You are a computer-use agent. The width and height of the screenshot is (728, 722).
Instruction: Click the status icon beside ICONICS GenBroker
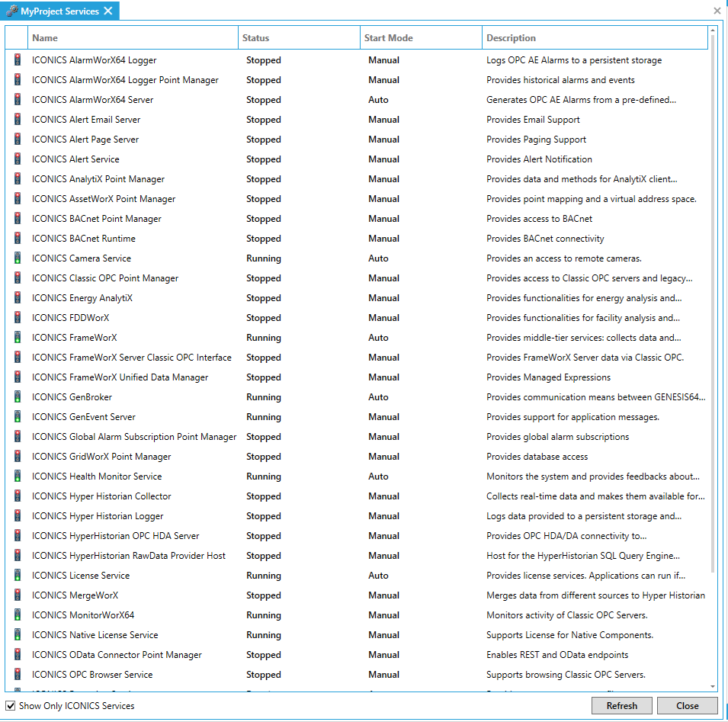pyautogui.click(x=18, y=397)
